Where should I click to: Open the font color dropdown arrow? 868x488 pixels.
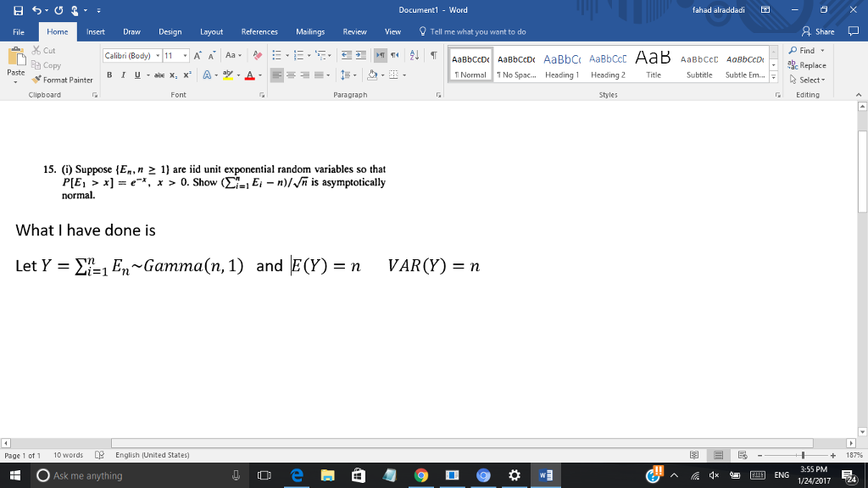tap(260, 75)
